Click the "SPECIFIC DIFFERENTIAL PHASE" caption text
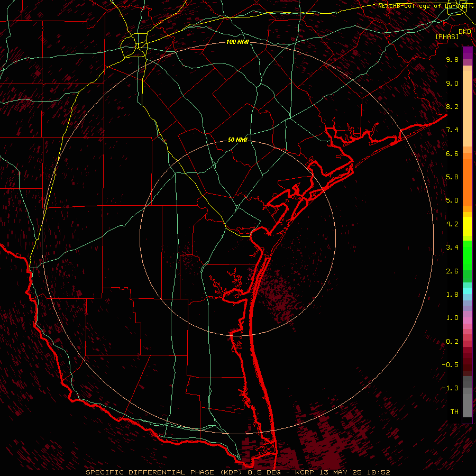This screenshot has height=476, width=476. [151, 472]
